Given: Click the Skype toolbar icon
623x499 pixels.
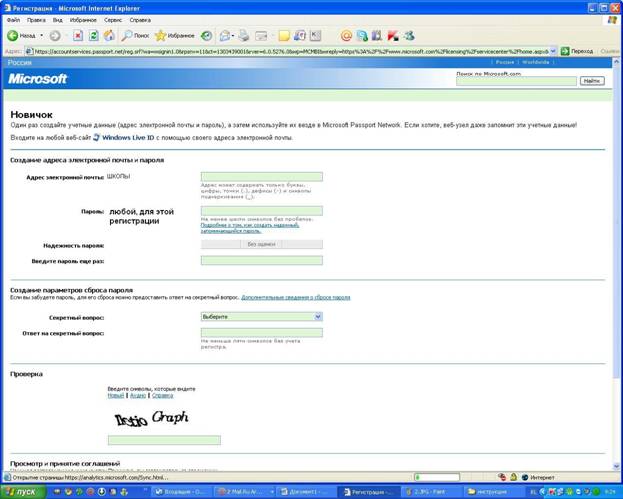Looking at the screenshot, I should click(x=362, y=36).
